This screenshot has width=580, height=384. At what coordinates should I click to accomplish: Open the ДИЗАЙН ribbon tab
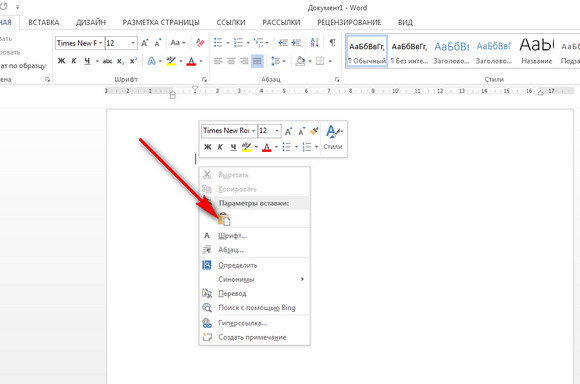tap(91, 23)
